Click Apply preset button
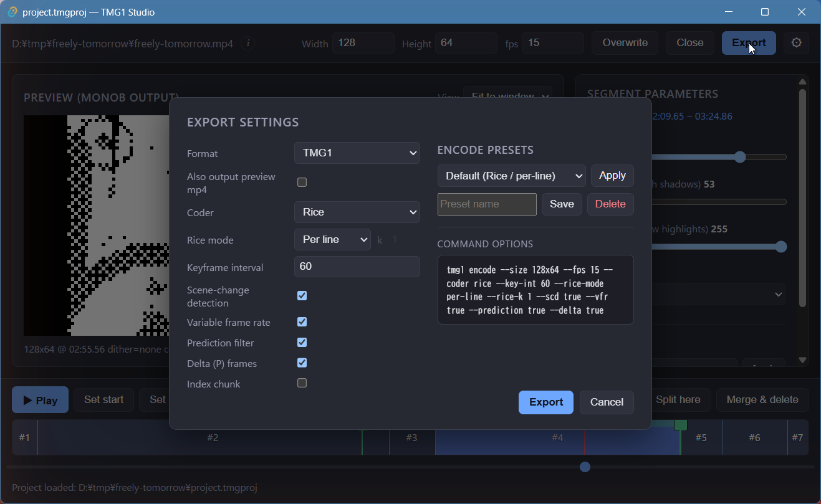The width and height of the screenshot is (821, 504). [x=612, y=176]
